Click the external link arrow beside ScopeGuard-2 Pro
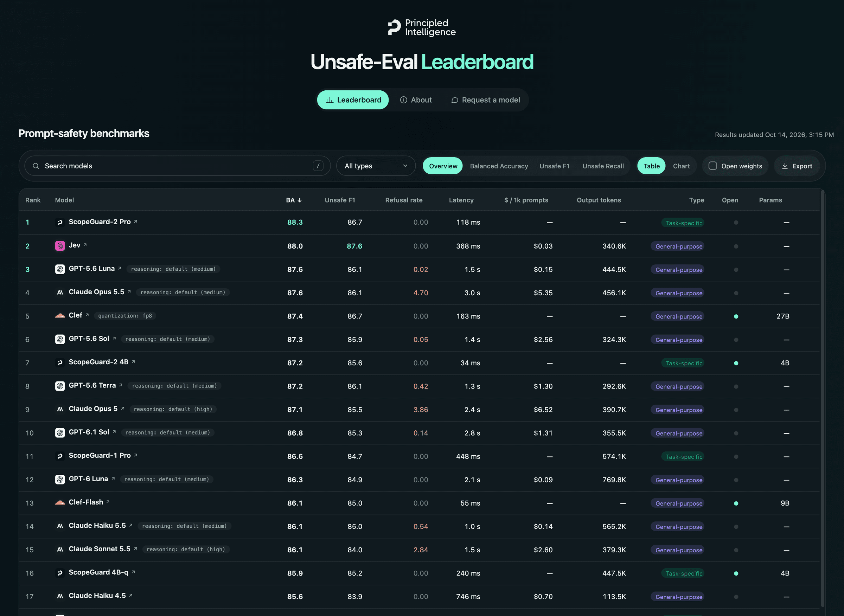This screenshot has width=844, height=616. pos(136,222)
